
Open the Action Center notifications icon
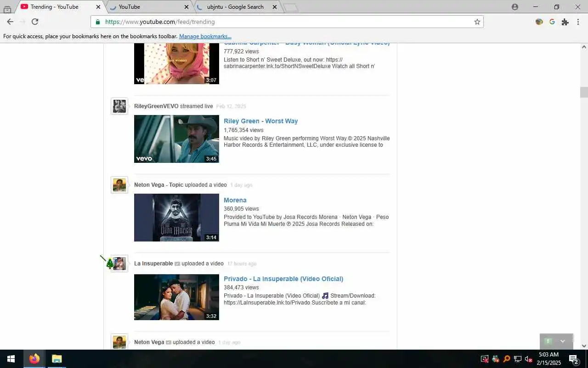573,359
